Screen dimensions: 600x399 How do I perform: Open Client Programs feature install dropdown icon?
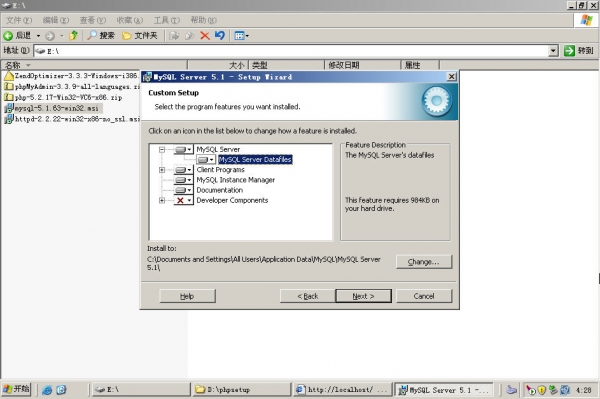click(184, 170)
